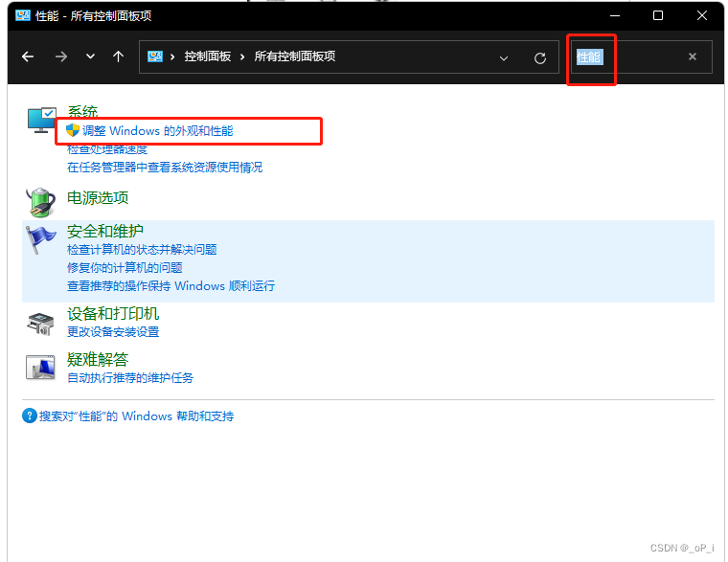Open 在任务管理器中查看系统资源使用情况

pos(165,168)
